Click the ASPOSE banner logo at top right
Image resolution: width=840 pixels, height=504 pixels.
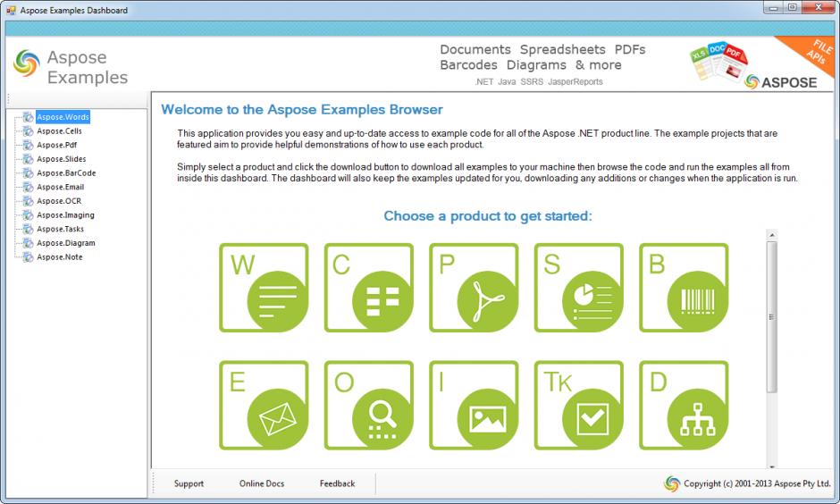pyautogui.click(x=781, y=82)
